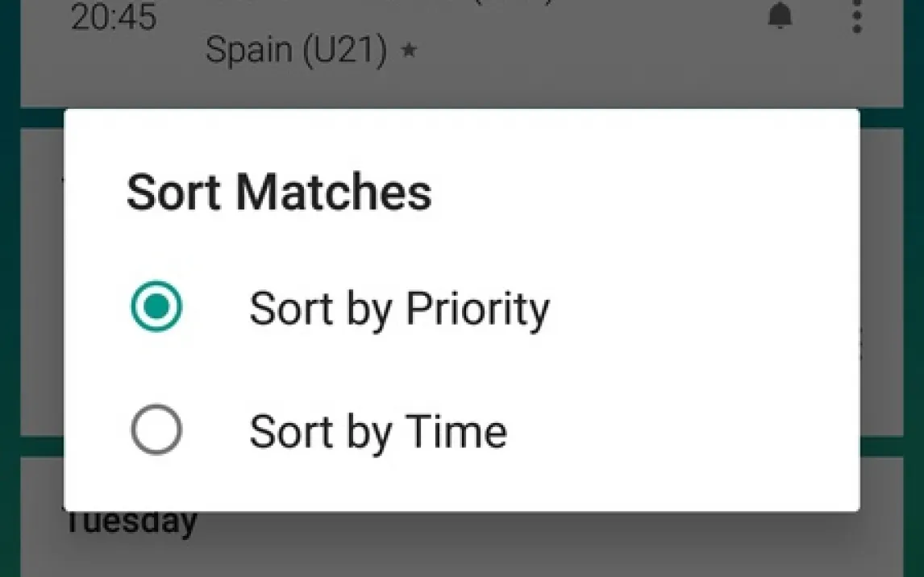Tap empty space right of Sort by Time
Viewport: 924px width, 577px height.
(685, 431)
